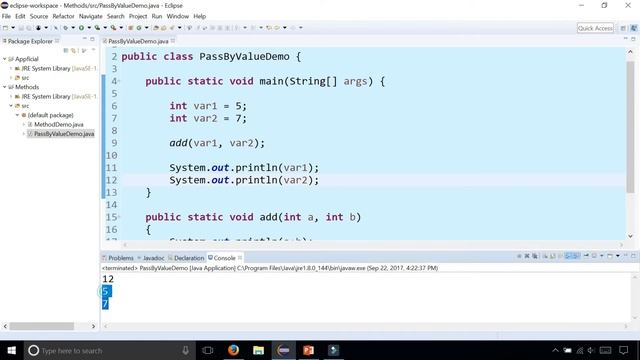This screenshot has width=640, height=360.
Task: Click the Quick Access field
Action: [595, 28]
